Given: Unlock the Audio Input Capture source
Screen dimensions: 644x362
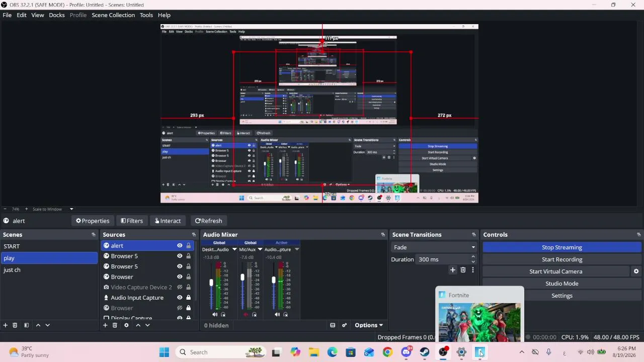Looking at the screenshot, I should point(189,298).
